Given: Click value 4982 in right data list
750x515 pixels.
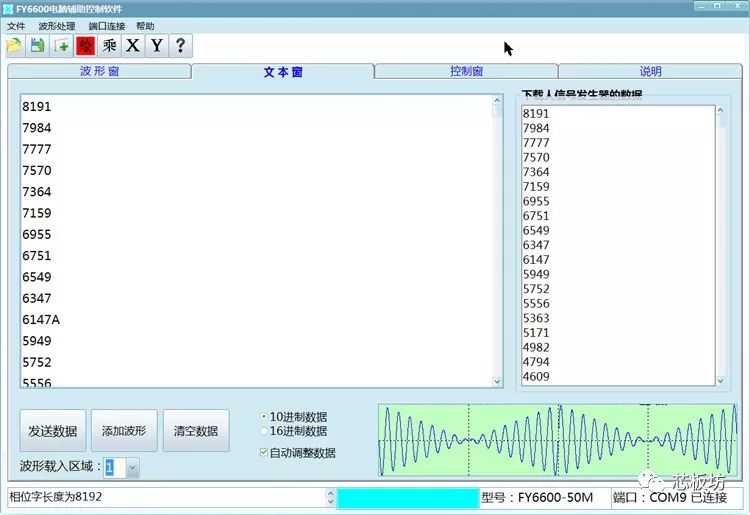Looking at the screenshot, I should [536, 347].
